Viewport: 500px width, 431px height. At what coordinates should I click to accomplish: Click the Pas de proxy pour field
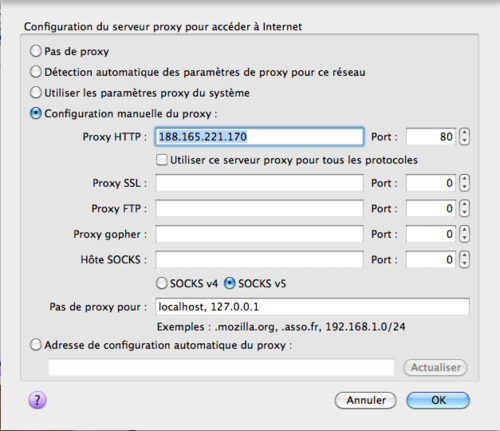[312, 307]
